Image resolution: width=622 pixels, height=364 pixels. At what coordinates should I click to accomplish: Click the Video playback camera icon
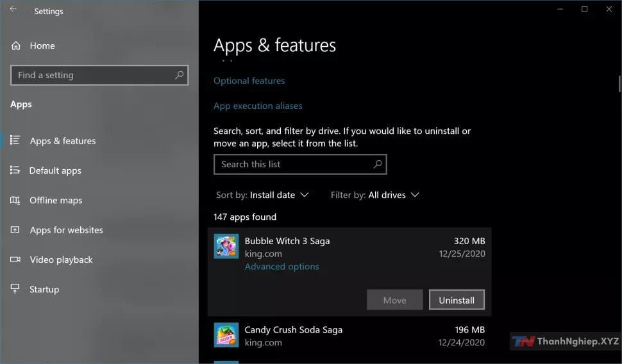point(15,260)
